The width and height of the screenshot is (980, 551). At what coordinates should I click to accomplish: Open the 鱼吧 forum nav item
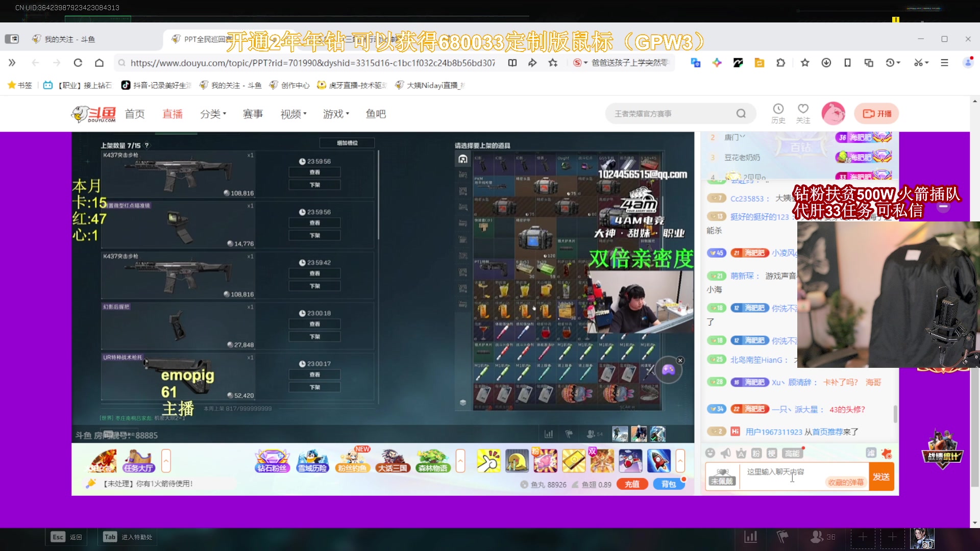376,114
